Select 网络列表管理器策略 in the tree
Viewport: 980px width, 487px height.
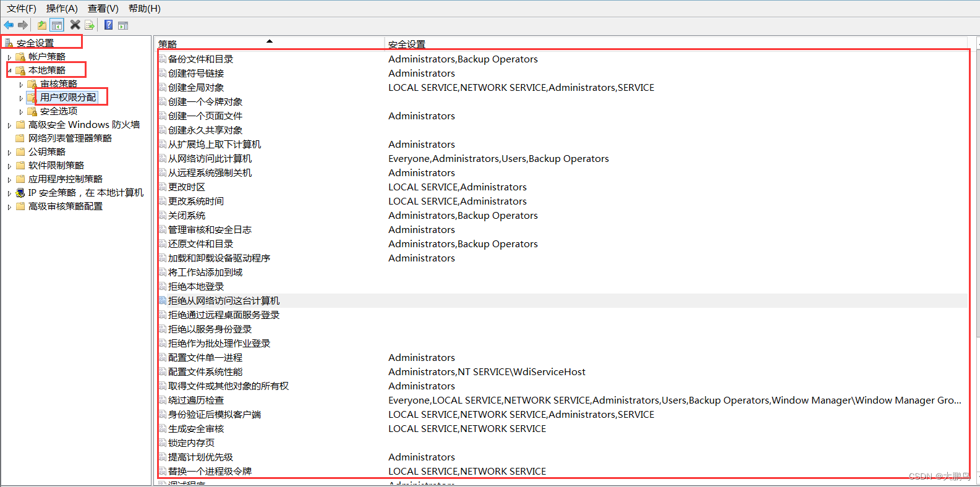[x=70, y=138]
